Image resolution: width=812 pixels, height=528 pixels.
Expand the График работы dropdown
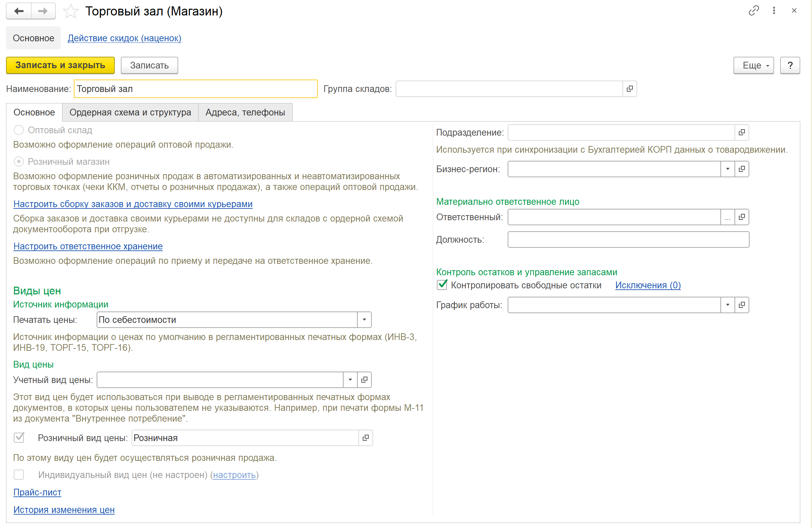tap(727, 305)
